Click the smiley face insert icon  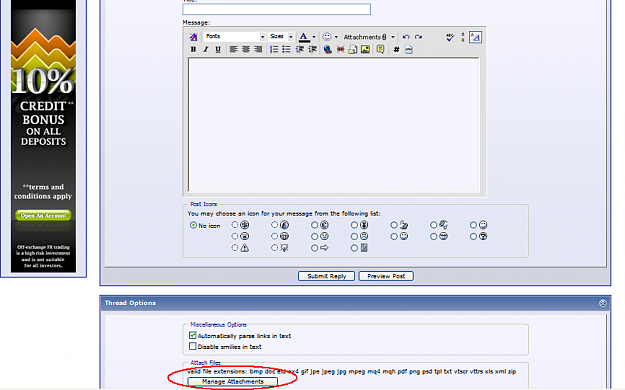327,37
